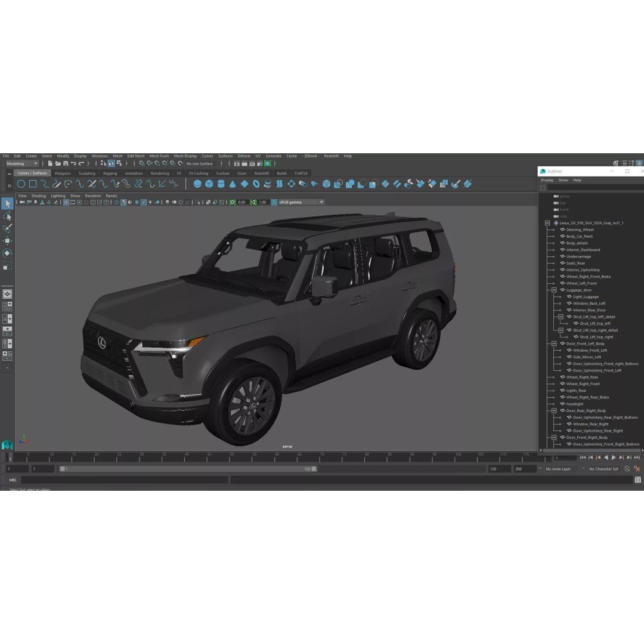Open the Mesh Tools menu

point(159,156)
